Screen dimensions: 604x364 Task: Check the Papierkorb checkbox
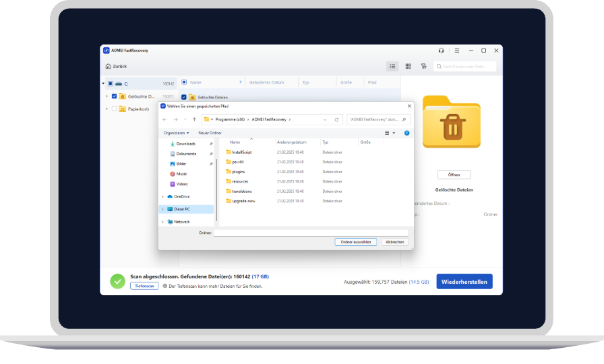(114, 109)
